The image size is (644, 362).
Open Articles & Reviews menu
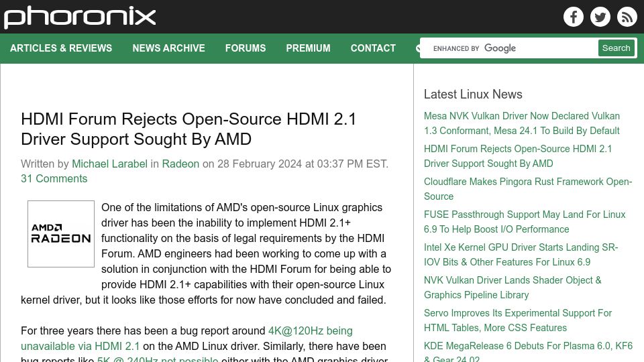click(61, 48)
